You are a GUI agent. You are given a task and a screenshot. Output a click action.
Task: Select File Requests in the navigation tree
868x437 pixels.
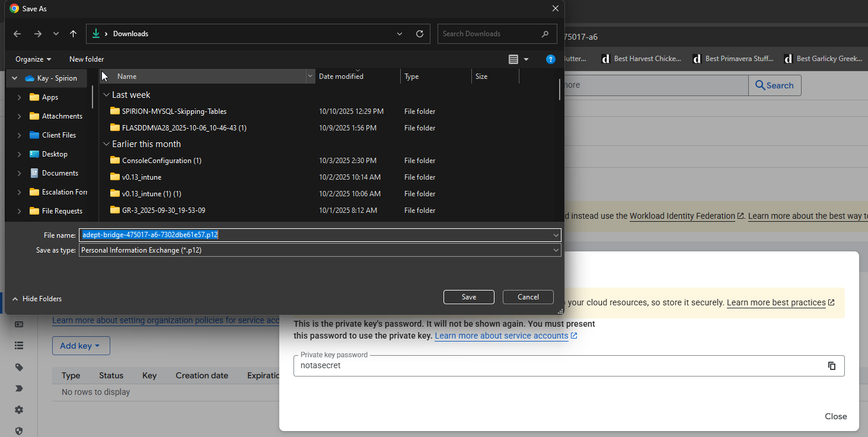(62, 211)
